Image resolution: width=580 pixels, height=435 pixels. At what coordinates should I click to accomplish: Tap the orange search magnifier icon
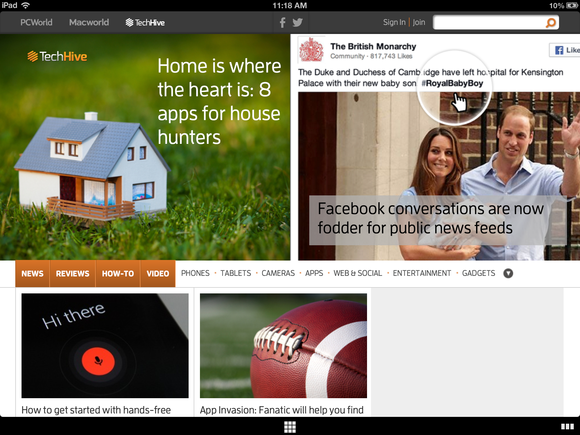551,23
